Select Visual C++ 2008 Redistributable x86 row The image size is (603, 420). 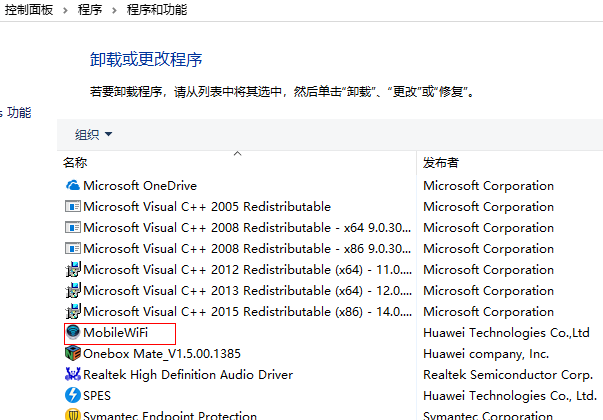(247, 249)
